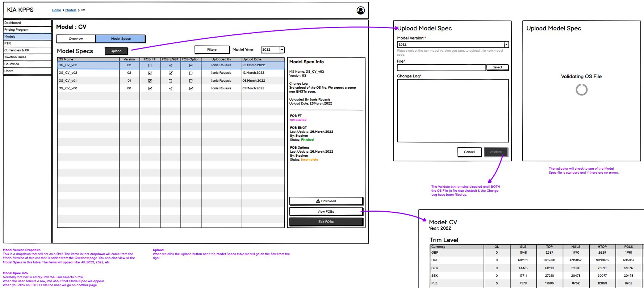Click the KIA KPPS title
Screen dimensions: 644x288
20,10
